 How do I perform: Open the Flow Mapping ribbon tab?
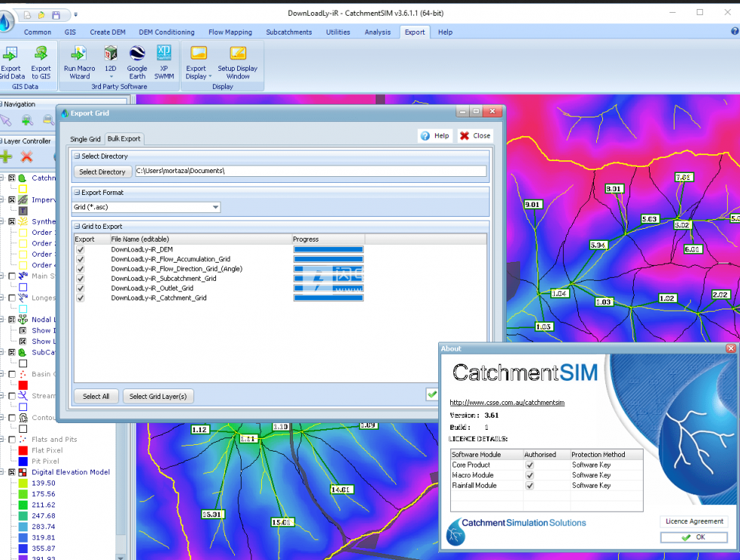tap(230, 32)
